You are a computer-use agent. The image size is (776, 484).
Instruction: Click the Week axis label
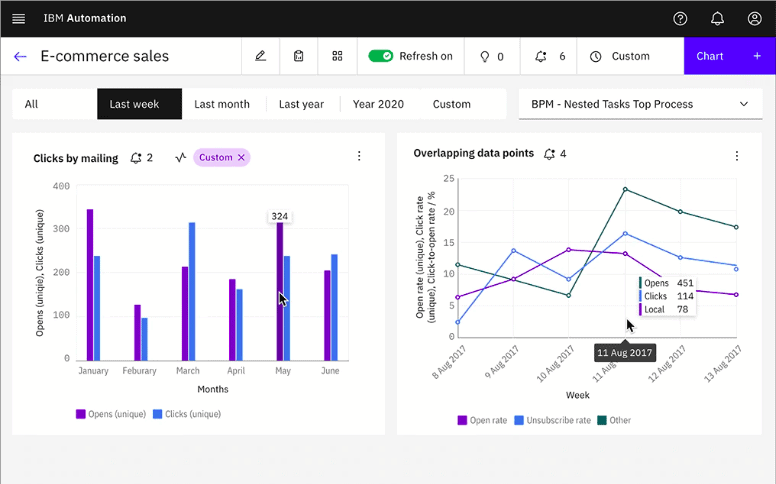click(x=578, y=395)
